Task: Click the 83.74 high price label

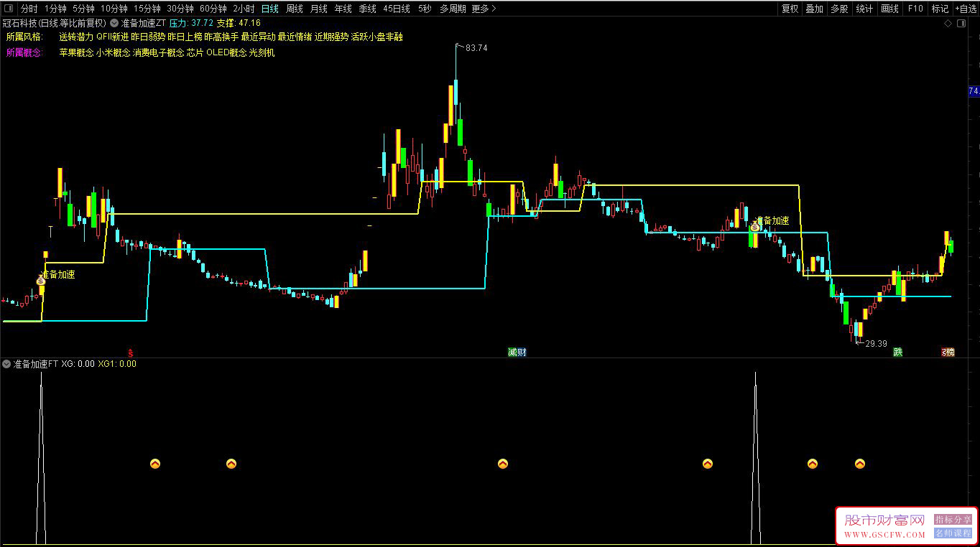Action: 476,48
